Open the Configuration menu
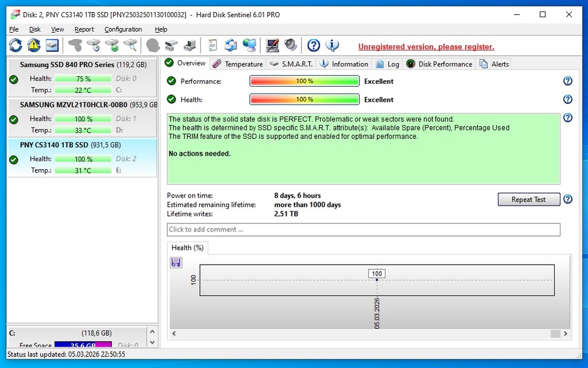This screenshot has width=588, height=368. 123,29
